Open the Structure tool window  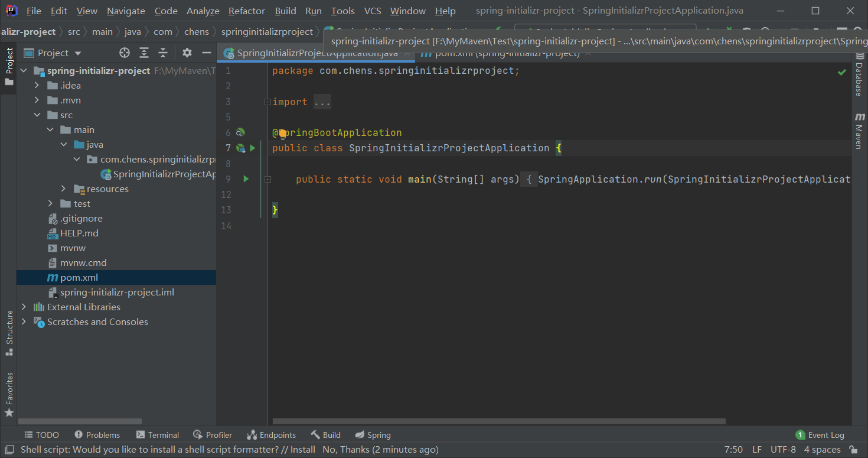click(x=9, y=333)
